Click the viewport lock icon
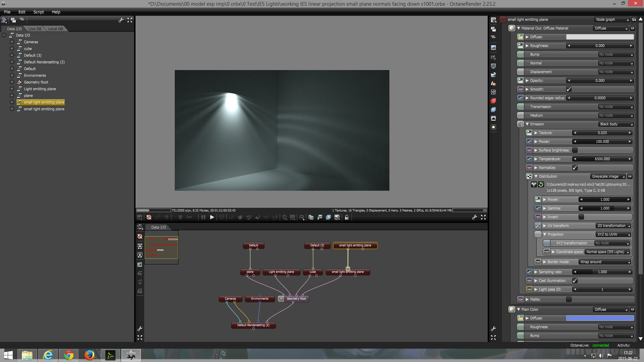 coord(347,217)
